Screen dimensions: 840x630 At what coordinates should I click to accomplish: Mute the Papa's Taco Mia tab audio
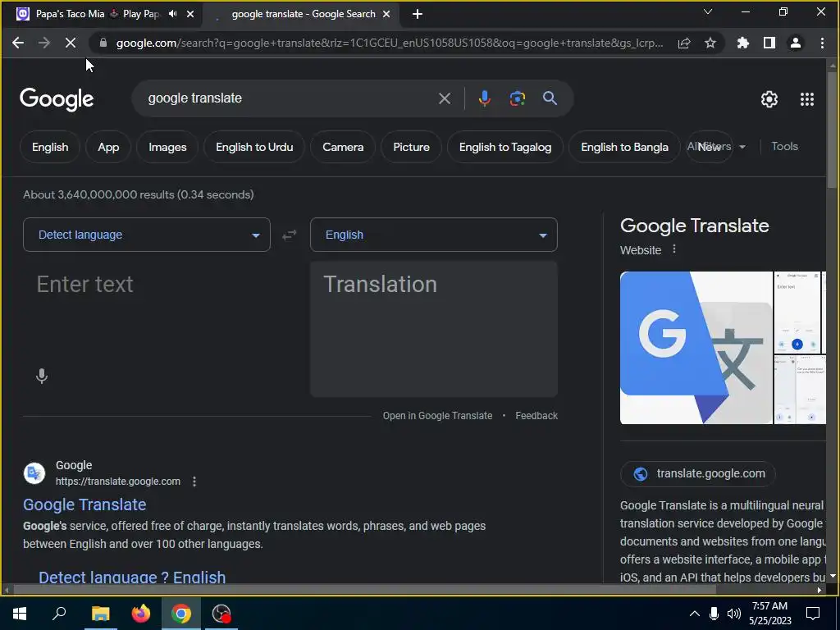(x=172, y=14)
